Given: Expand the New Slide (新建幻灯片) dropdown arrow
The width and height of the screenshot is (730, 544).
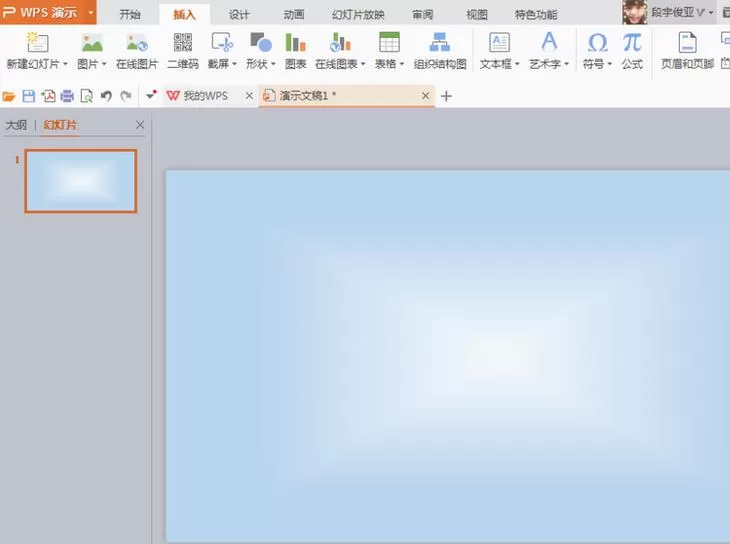Looking at the screenshot, I should 65,64.
